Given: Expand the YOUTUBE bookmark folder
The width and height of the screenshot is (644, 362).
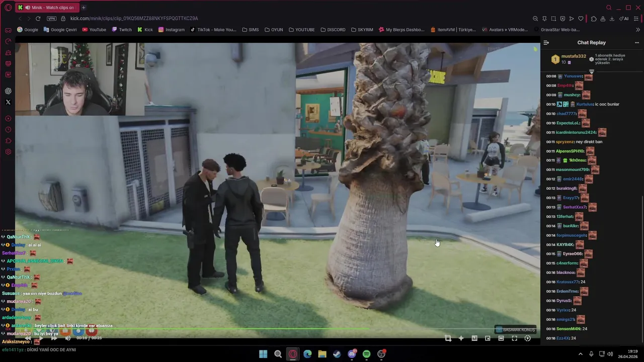Looking at the screenshot, I should [301, 30].
